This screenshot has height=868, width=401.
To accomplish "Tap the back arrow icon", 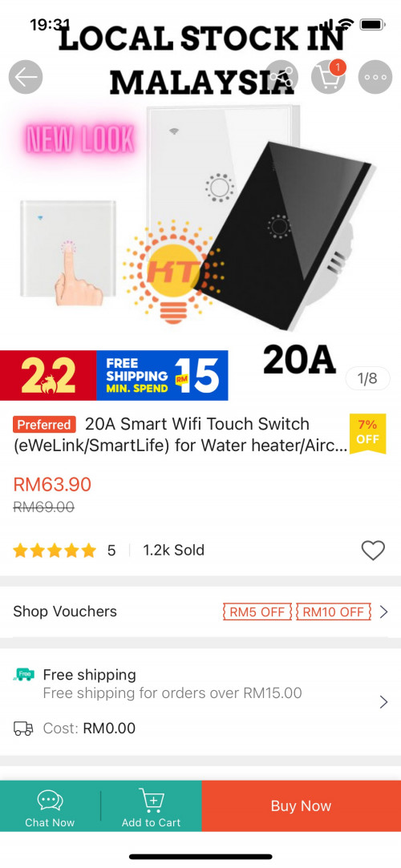I will [26, 77].
